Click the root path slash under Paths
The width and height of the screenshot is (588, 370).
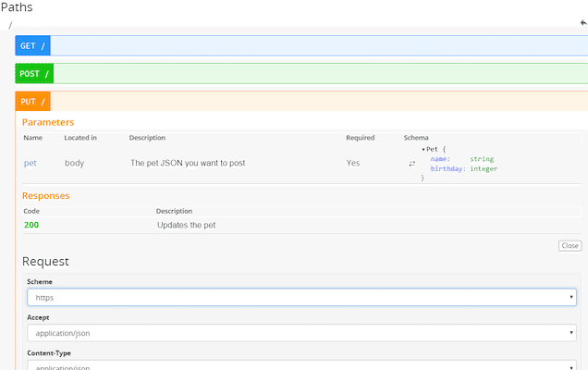coord(10,25)
